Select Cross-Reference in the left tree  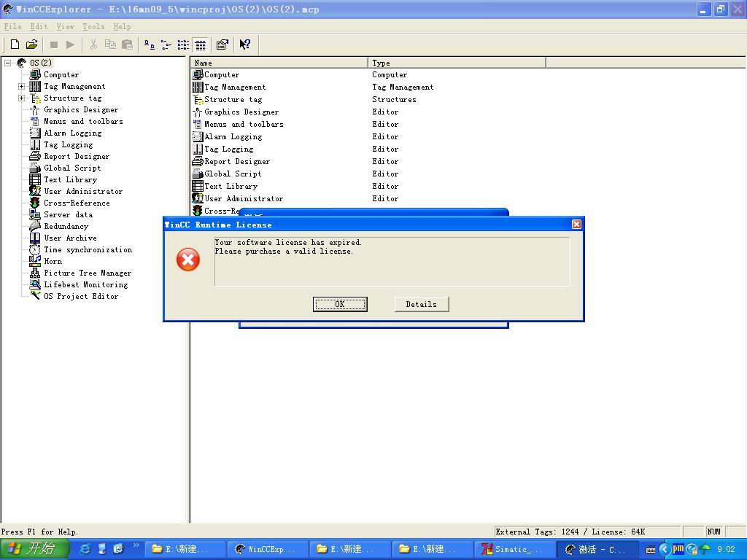coord(77,203)
